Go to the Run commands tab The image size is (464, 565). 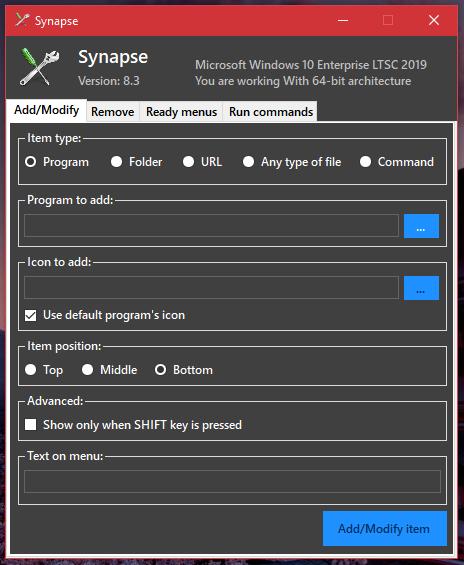tap(271, 112)
